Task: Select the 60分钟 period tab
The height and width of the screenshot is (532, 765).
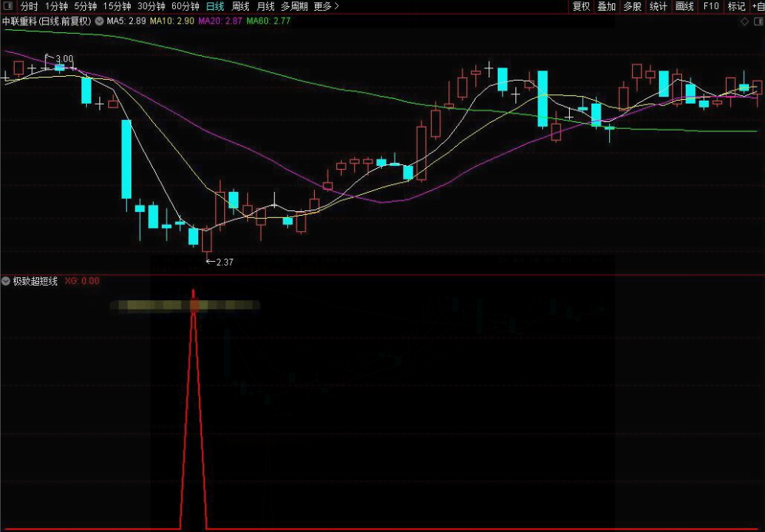Action: 185,6
